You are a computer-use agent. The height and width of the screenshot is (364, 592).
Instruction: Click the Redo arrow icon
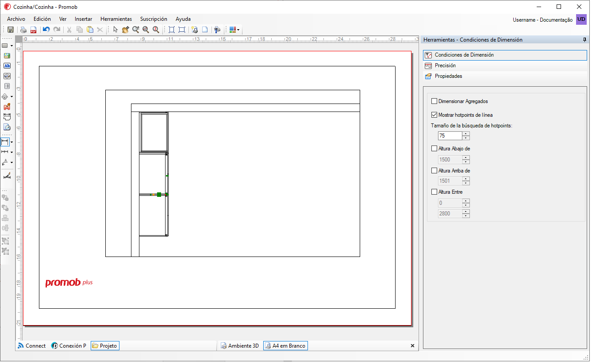point(57,30)
